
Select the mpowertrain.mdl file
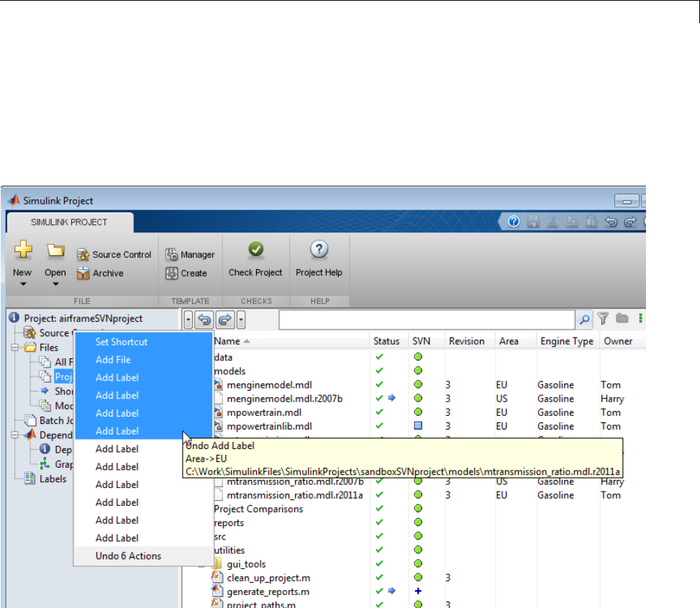click(264, 412)
